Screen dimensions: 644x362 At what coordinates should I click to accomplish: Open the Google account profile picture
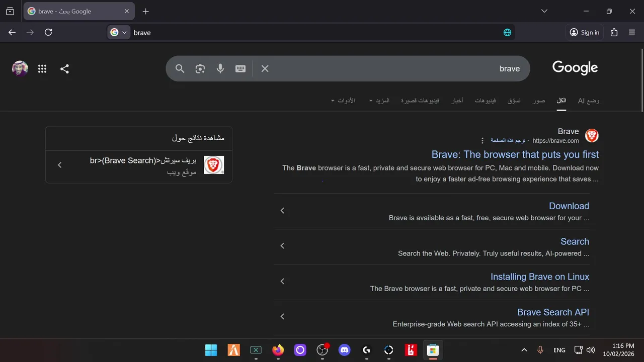coord(20,69)
